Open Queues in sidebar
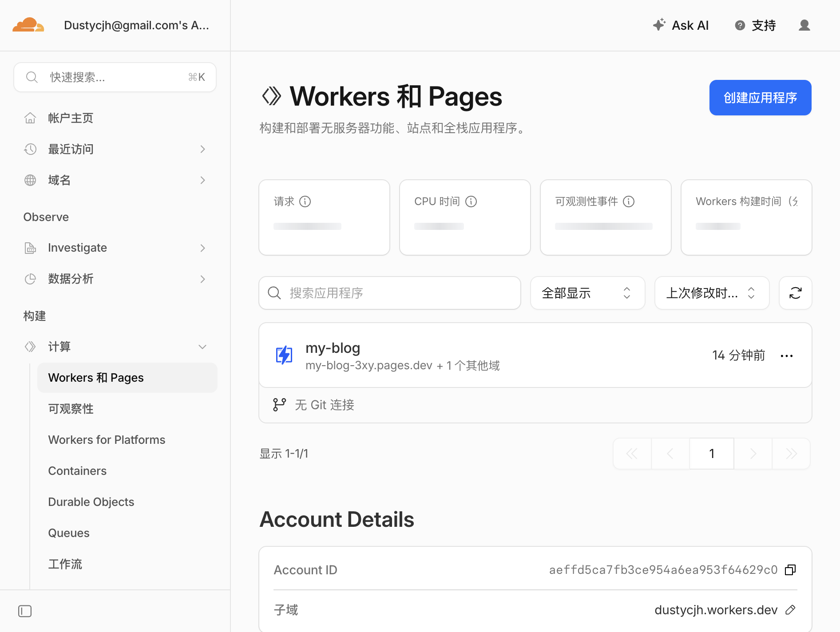840x632 pixels. click(x=69, y=533)
